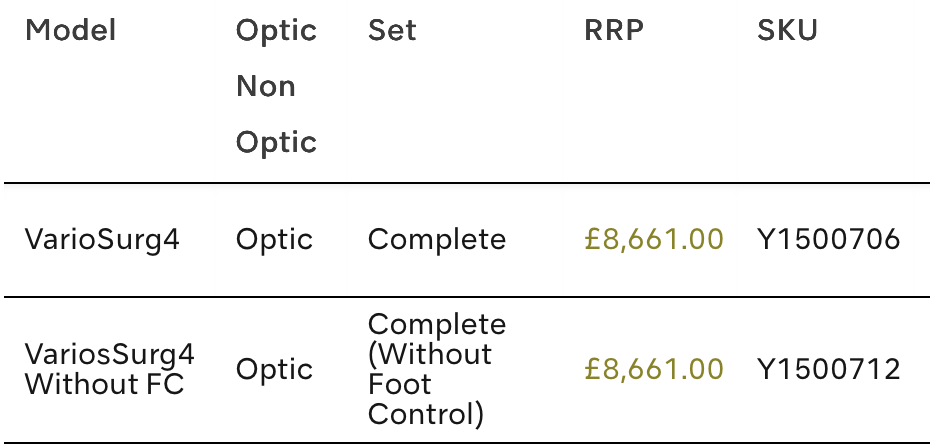Click the (Without text in the Set column
930x444 pixels.
pos(430,354)
